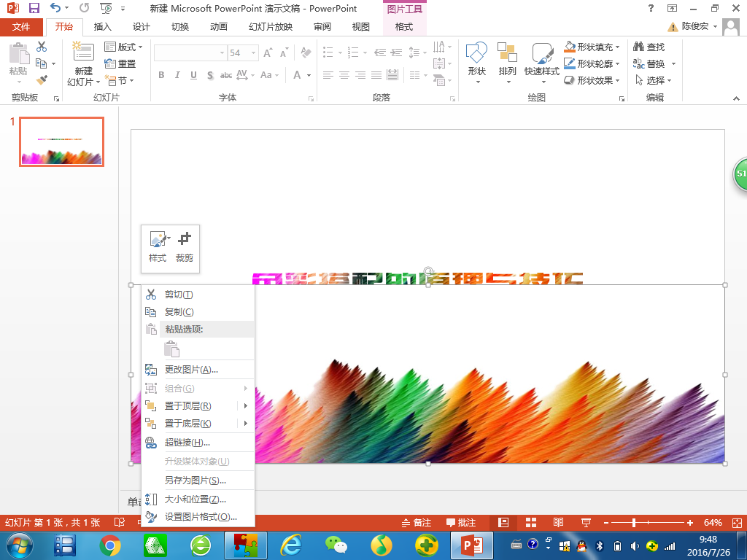Open Shapes (形状) gallery
747x560 pixels.
(x=476, y=64)
